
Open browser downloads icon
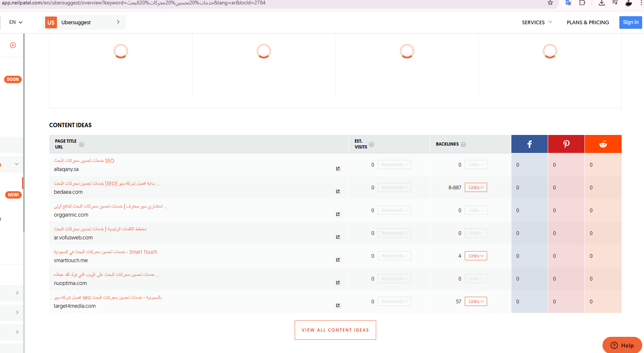pyautogui.click(x=601, y=3)
